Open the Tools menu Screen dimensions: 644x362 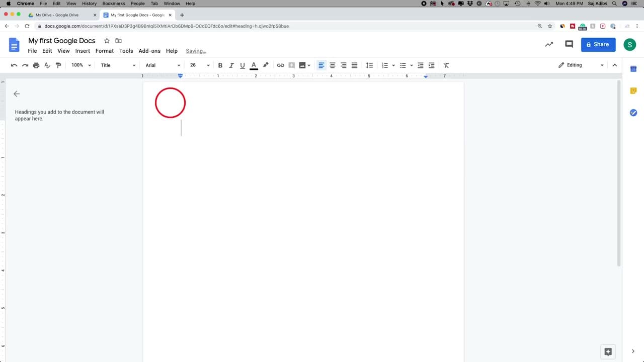tap(126, 51)
